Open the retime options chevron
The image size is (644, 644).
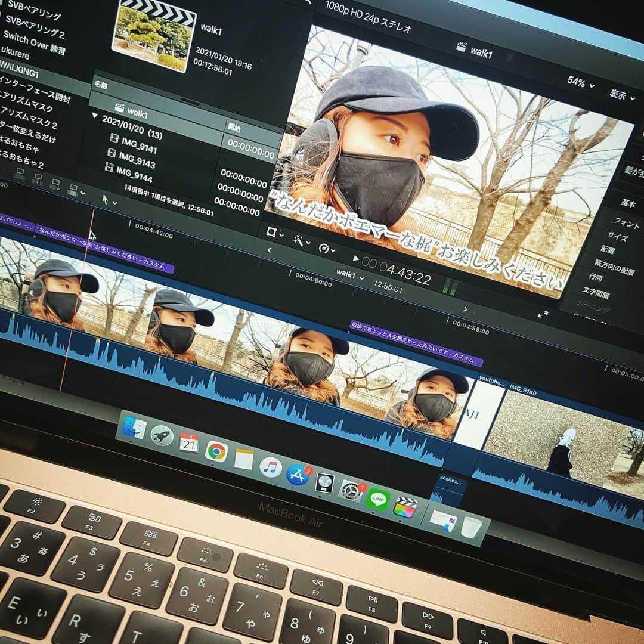(333, 250)
